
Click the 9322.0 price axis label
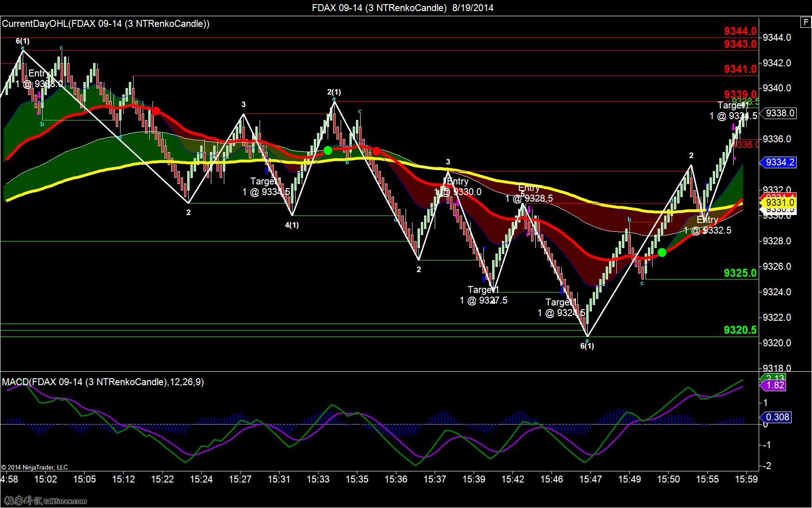pos(777,317)
